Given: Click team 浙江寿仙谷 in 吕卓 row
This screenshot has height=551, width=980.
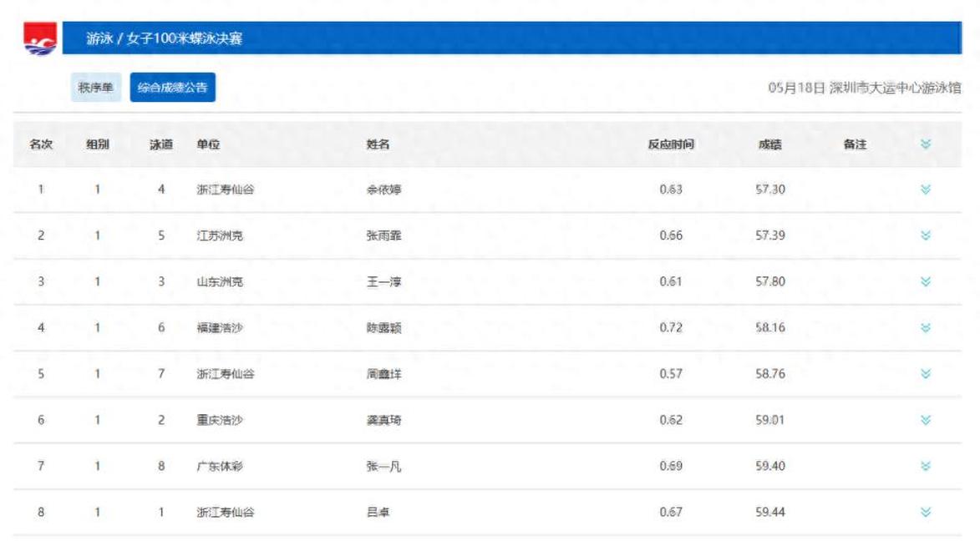Looking at the screenshot, I should coord(226,513).
